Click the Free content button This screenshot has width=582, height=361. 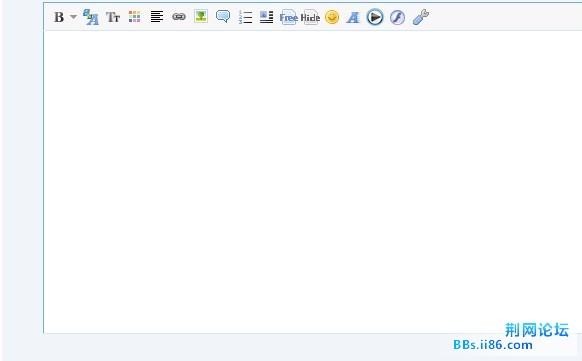[288, 17]
